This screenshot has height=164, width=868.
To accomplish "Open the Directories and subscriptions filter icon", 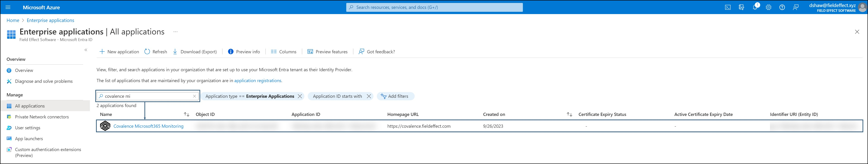I will point(741,7).
